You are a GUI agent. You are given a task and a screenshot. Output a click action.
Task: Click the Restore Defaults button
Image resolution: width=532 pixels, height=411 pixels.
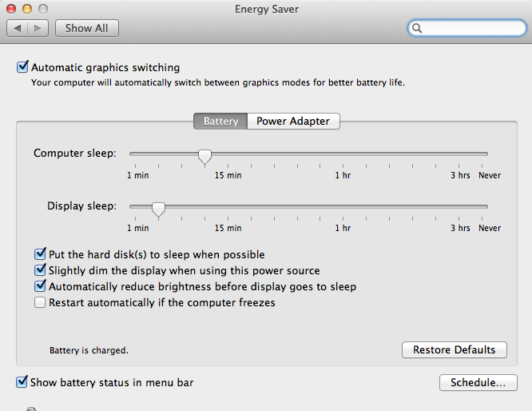click(x=454, y=350)
